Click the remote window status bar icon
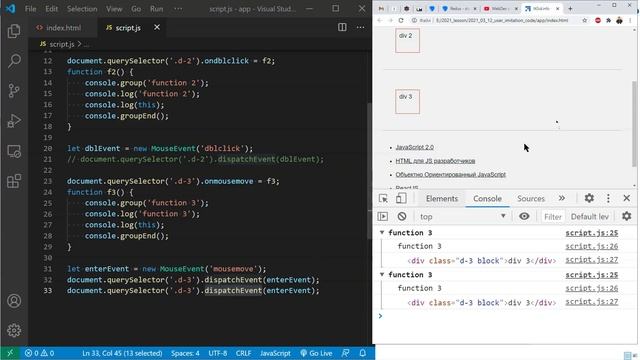The image size is (640, 360). pos(10,353)
